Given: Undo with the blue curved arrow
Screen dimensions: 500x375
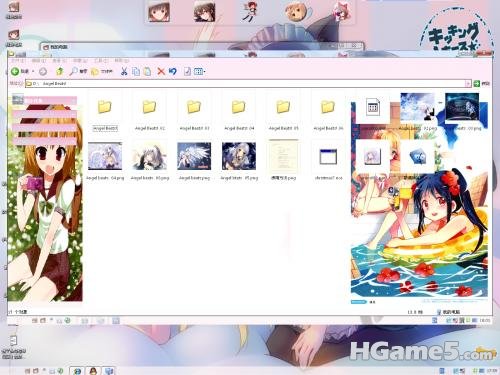Looking at the screenshot, I should point(172,71).
